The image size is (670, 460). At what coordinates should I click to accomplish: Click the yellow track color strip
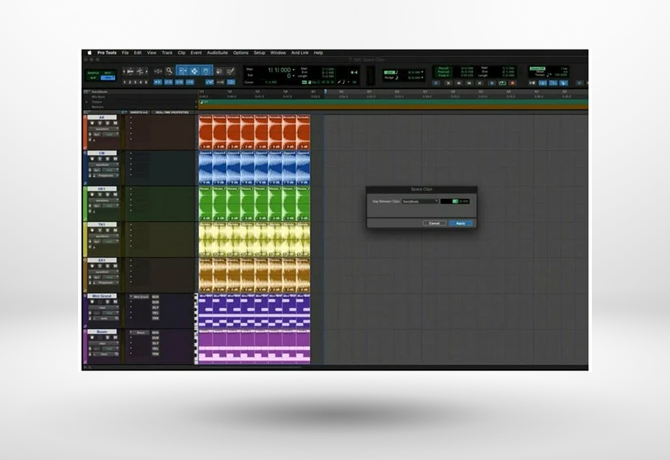tap(85, 239)
